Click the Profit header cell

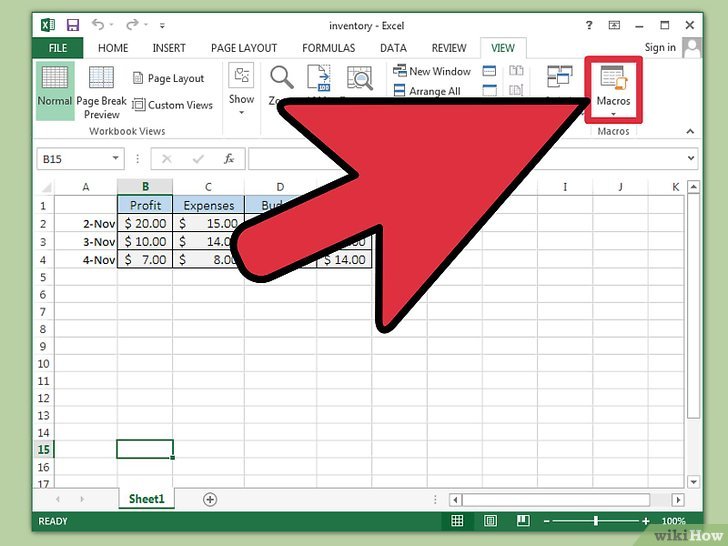tap(145, 205)
